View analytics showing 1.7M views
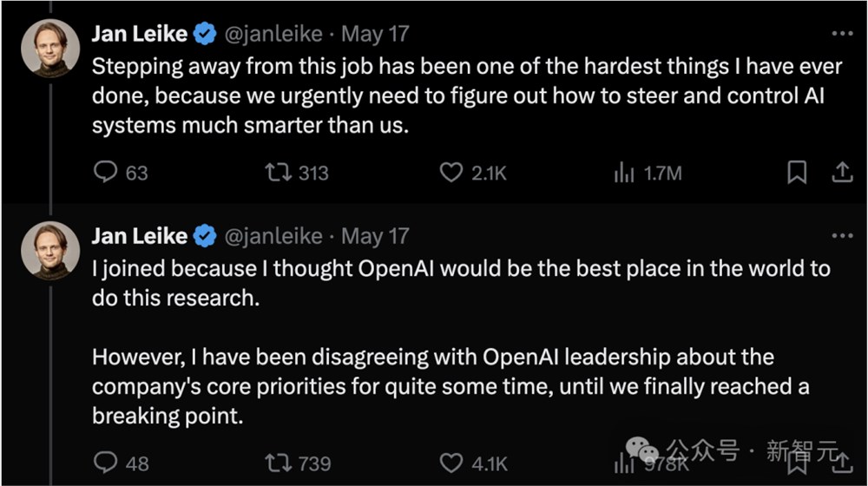This screenshot has width=868, height=486. pos(623,173)
